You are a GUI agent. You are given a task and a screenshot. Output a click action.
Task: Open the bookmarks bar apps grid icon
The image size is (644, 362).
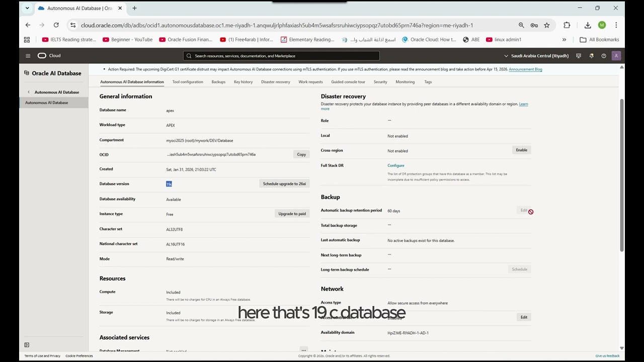tap(27, 40)
